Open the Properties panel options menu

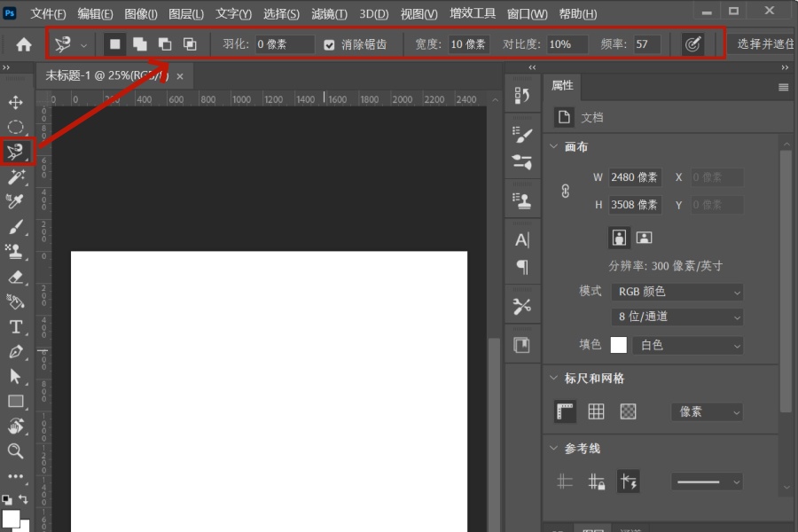click(783, 88)
